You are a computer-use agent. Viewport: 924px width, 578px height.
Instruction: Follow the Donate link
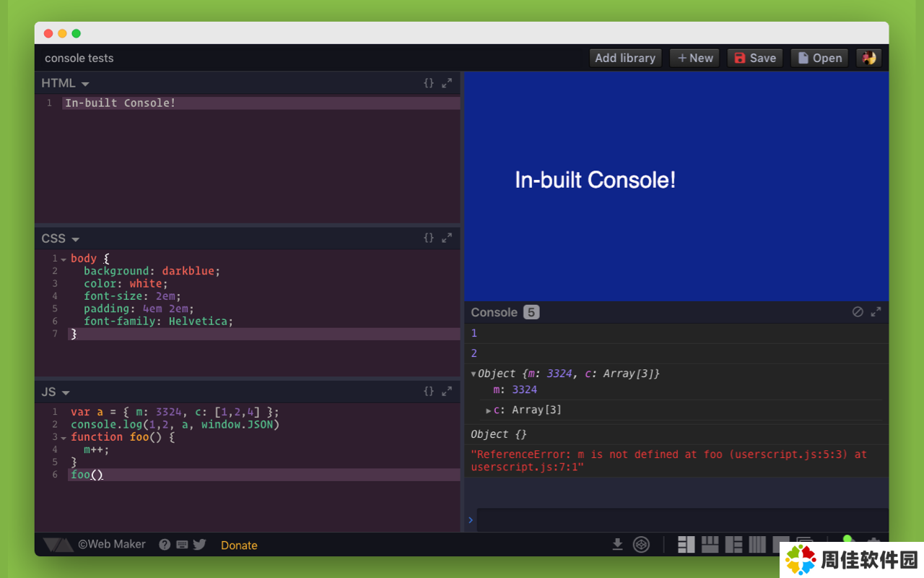point(239,545)
